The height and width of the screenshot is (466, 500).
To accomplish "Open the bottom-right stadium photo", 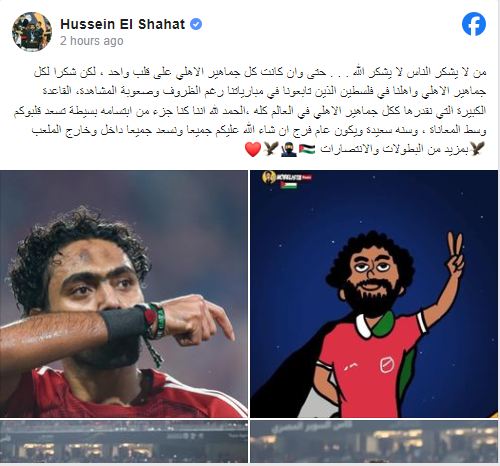I will coord(375,441).
